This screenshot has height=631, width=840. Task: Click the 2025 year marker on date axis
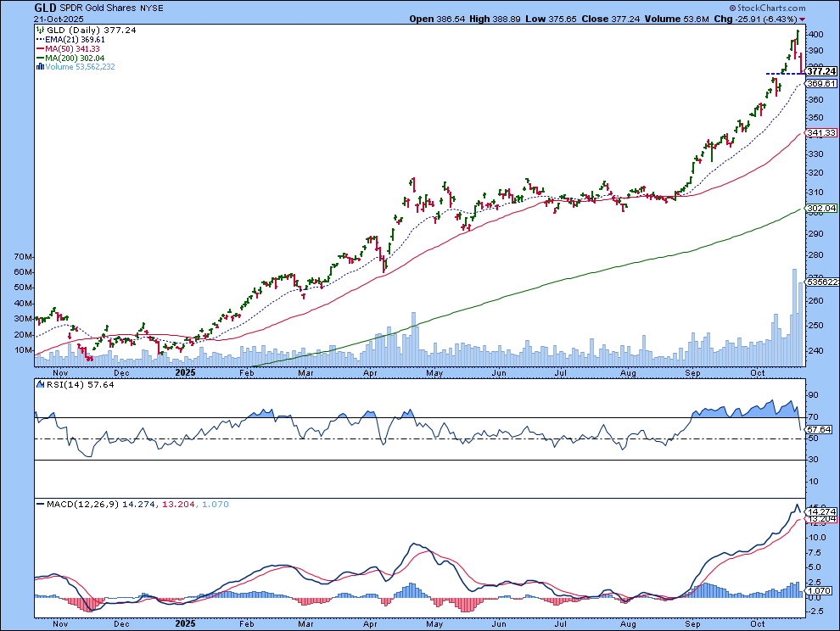tap(186, 371)
